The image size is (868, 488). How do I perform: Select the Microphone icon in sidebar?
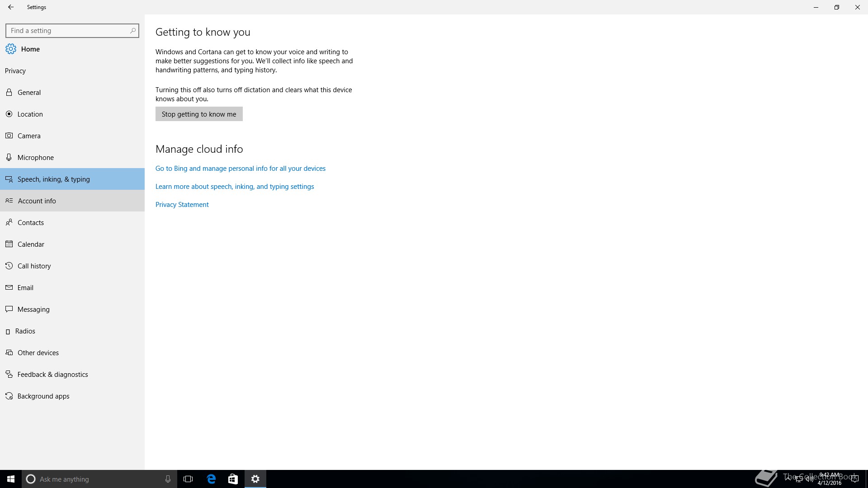9,157
